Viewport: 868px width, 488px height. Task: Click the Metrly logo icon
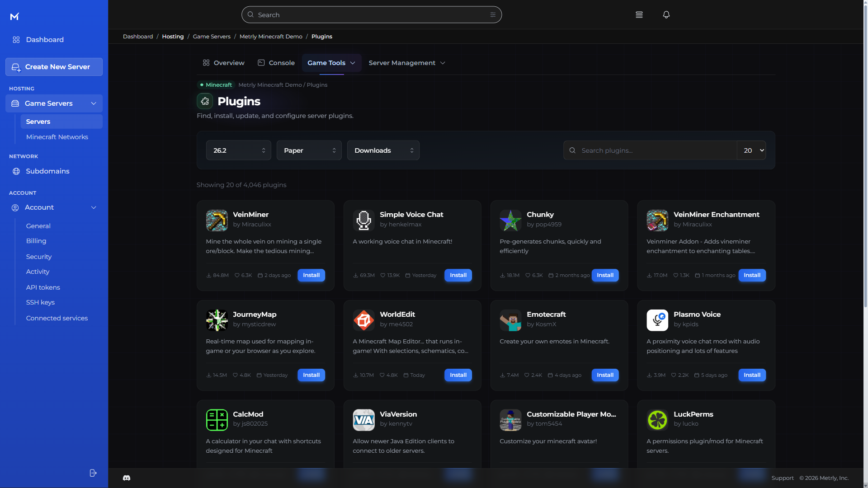pos(14,17)
